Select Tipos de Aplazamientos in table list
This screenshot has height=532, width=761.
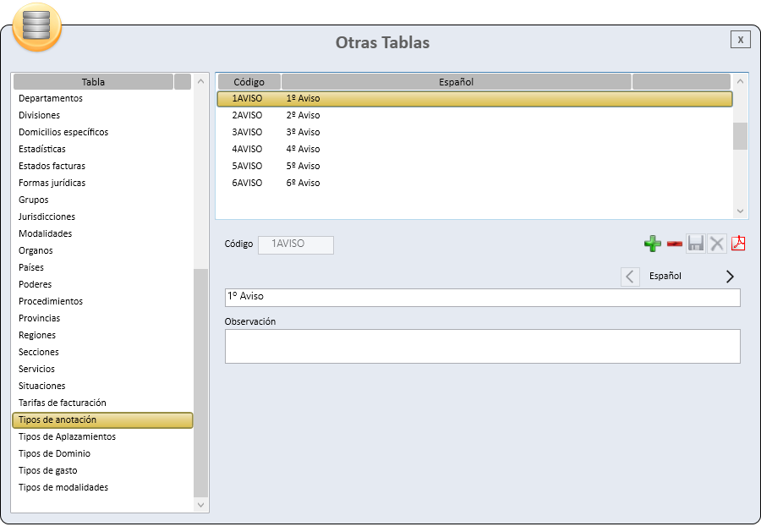[68, 436]
